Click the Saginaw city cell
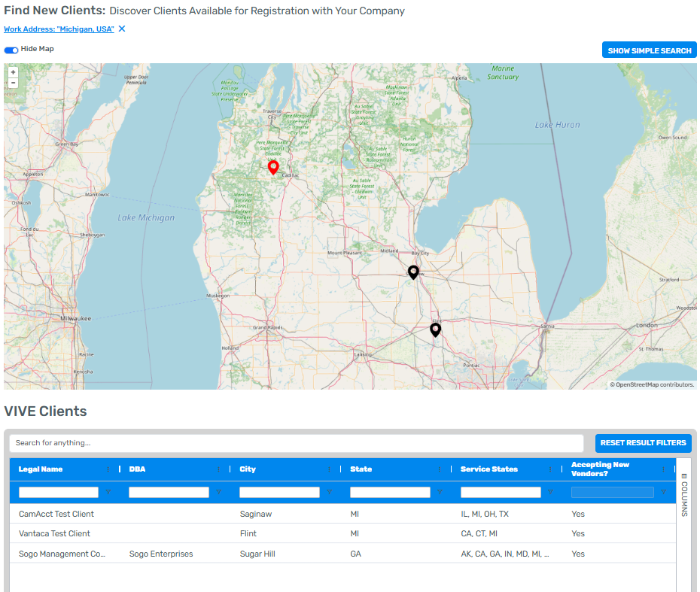700x592 pixels. tap(256, 514)
